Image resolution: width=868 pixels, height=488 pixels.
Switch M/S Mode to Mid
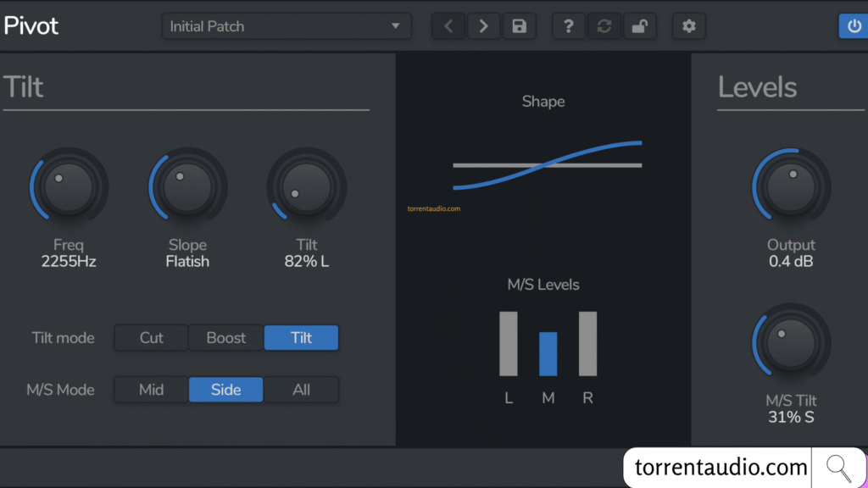[x=151, y=390]
